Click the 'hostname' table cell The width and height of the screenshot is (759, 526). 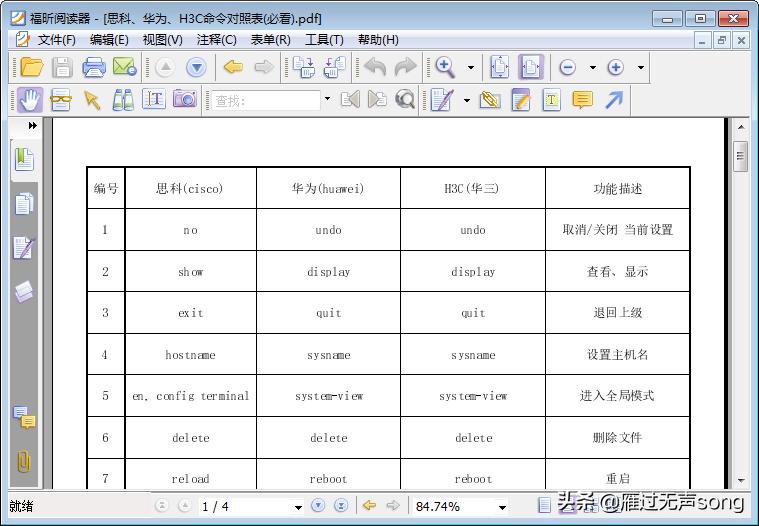(x=190, y=355)
